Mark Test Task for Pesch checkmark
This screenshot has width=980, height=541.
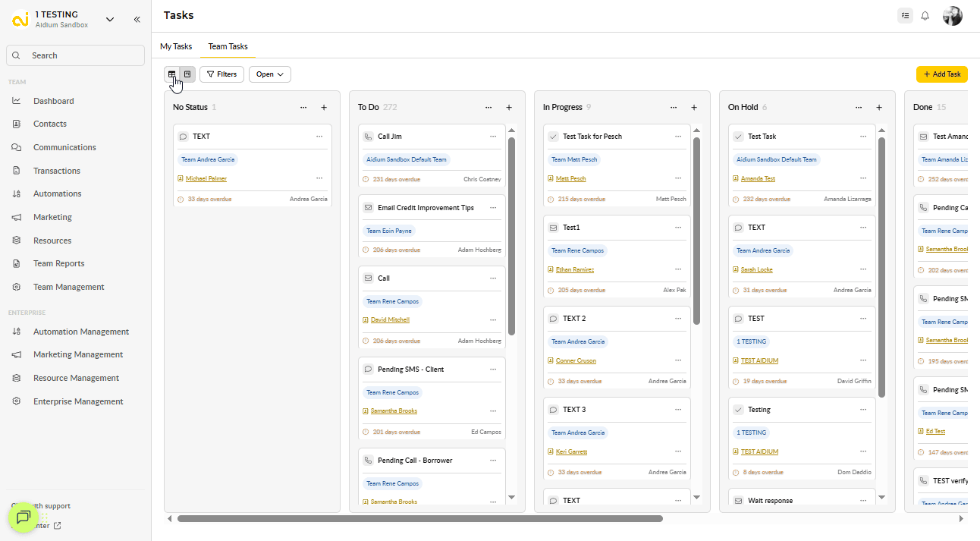552,137
